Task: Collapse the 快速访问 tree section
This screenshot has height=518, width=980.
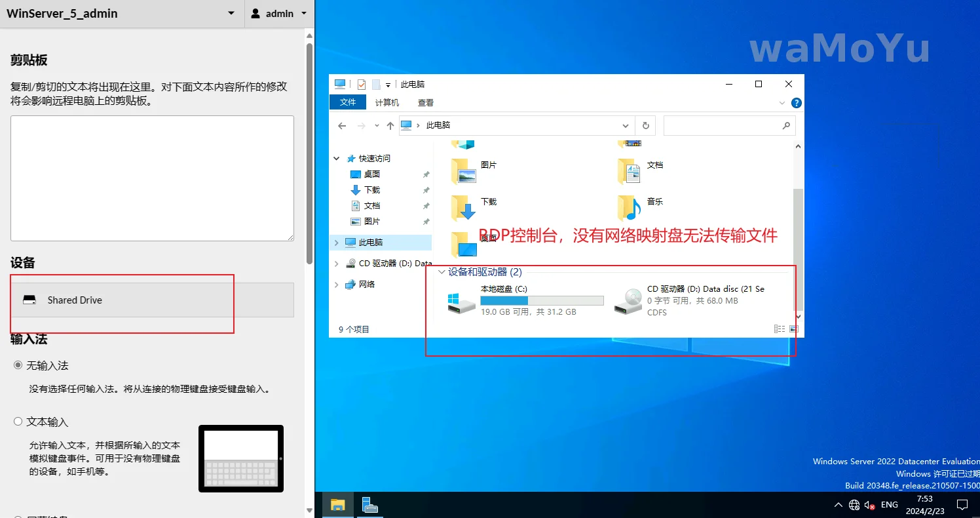Action: (337, 159)
